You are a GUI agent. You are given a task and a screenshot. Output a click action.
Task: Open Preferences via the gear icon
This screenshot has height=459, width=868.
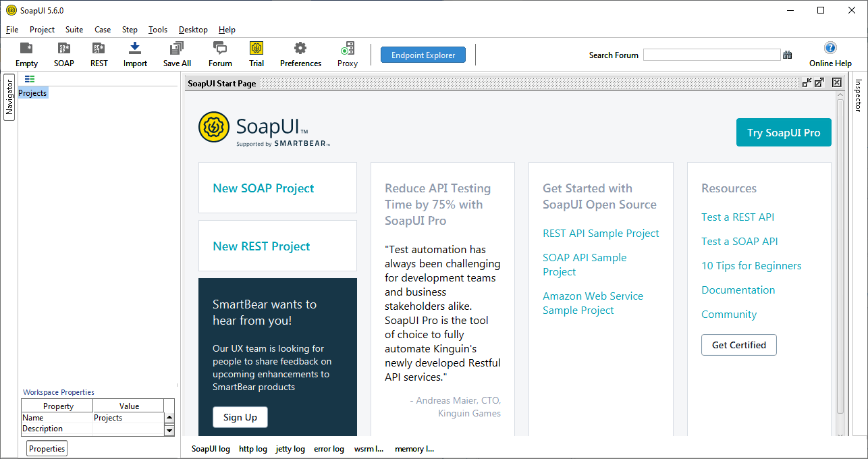click(300, 54)
